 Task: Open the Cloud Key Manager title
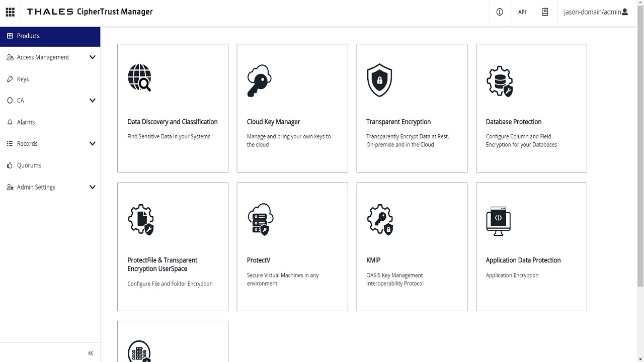pyautogui.click(x=274, y=122)
